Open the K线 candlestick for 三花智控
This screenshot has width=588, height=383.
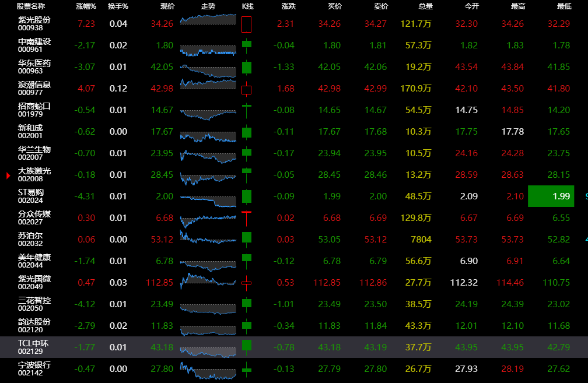(x=246, y=304)
